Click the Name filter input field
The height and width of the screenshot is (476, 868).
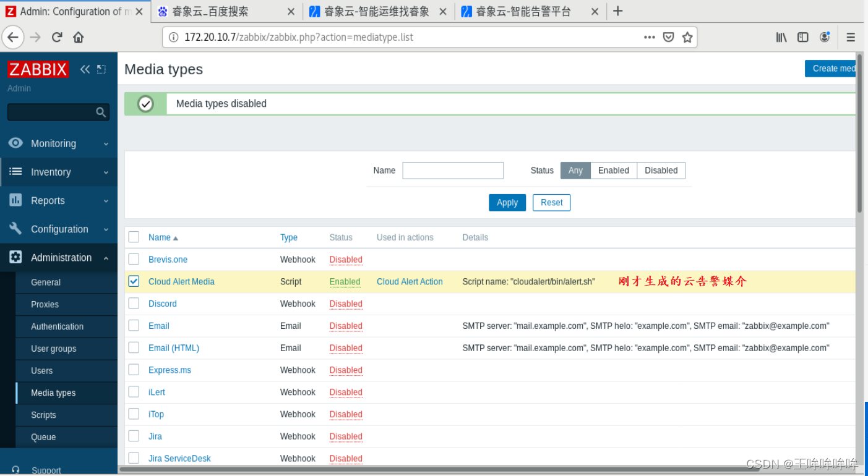453,170
